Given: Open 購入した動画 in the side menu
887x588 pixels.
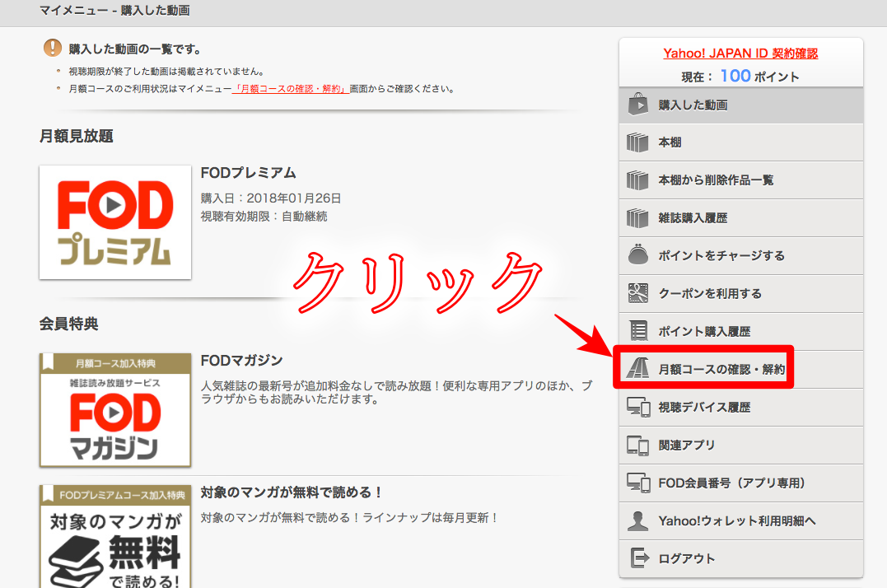Looking at the screenshot, I should (741, 105).
